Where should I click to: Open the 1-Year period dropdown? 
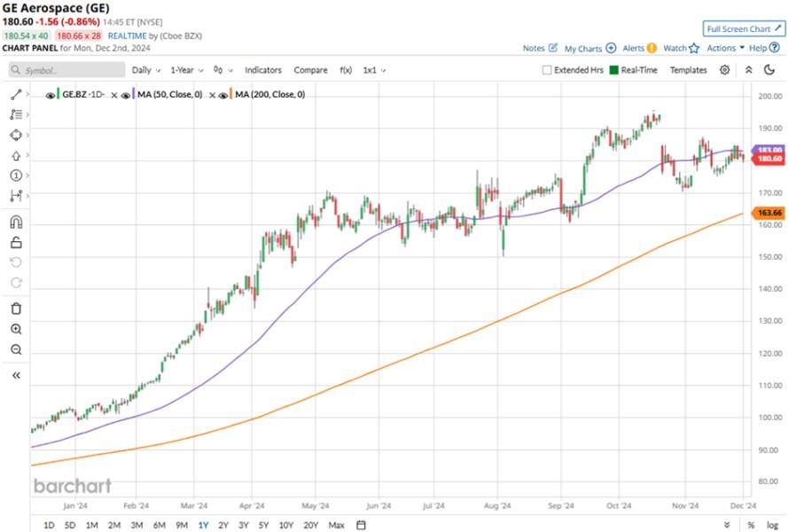coord(187,70)
